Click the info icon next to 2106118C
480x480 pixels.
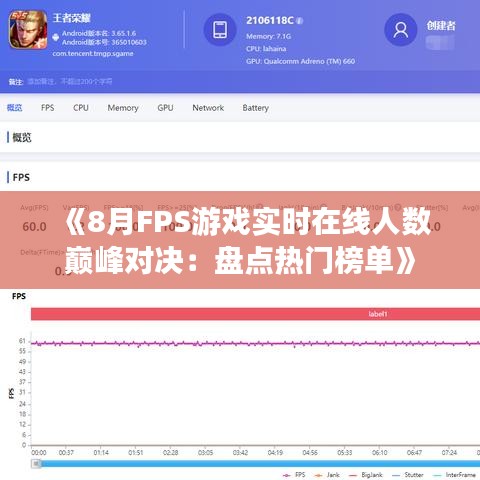(x=300, y=21)
